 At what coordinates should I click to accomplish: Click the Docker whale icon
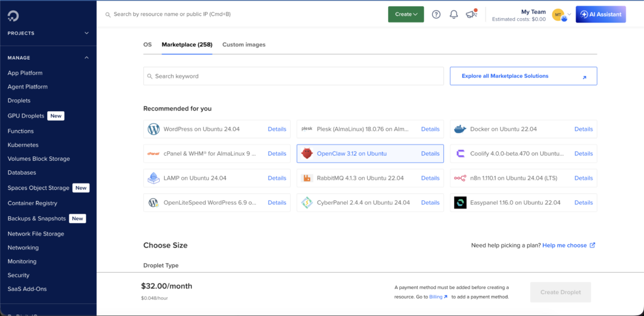(x=460, y=129)
